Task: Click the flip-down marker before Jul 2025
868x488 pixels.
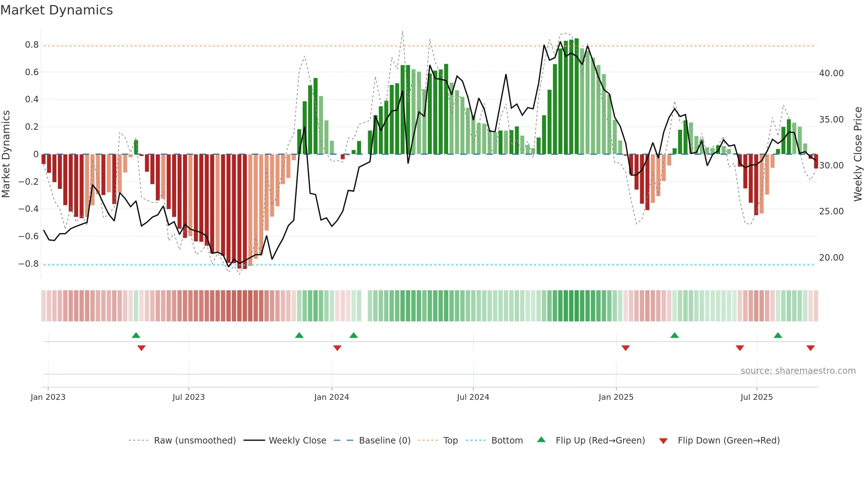Action: [x=740, y=348]
